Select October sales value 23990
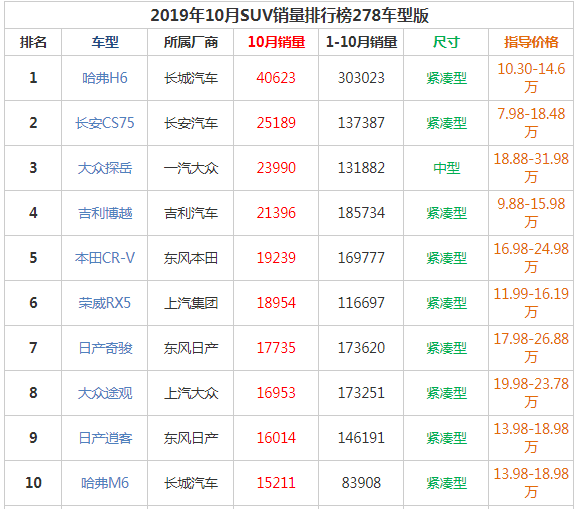Screen dimensions: 576x509 point(276,168)
